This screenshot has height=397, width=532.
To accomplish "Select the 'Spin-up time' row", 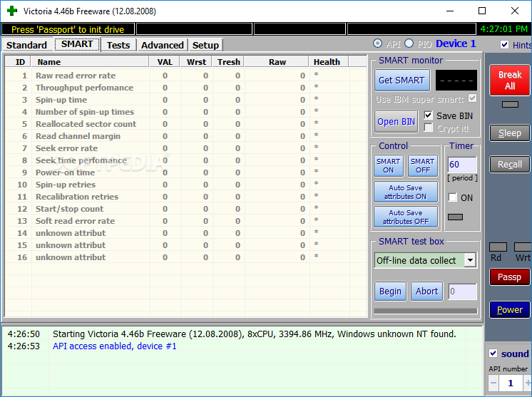I will [x=186, y=100].
